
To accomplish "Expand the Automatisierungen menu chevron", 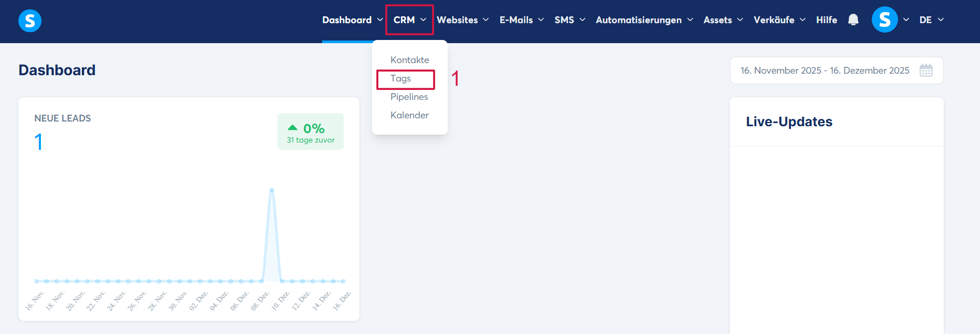I will [690, 20].
